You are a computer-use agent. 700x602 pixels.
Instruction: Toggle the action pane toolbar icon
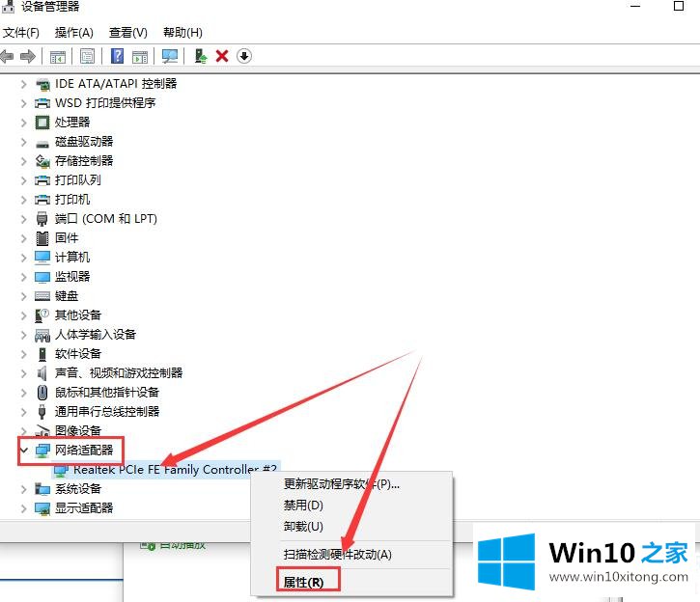[140, 57]
